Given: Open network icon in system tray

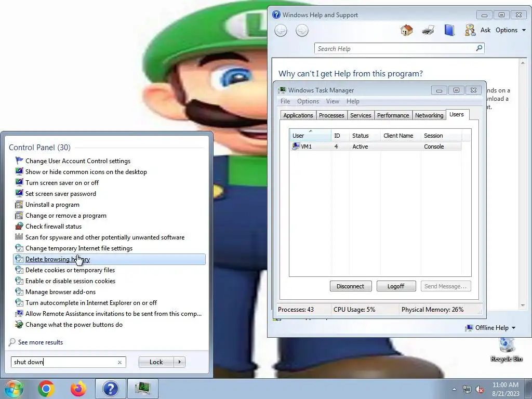Looking at the screenshot, I should pyautogui.click(x=467, y=390).
